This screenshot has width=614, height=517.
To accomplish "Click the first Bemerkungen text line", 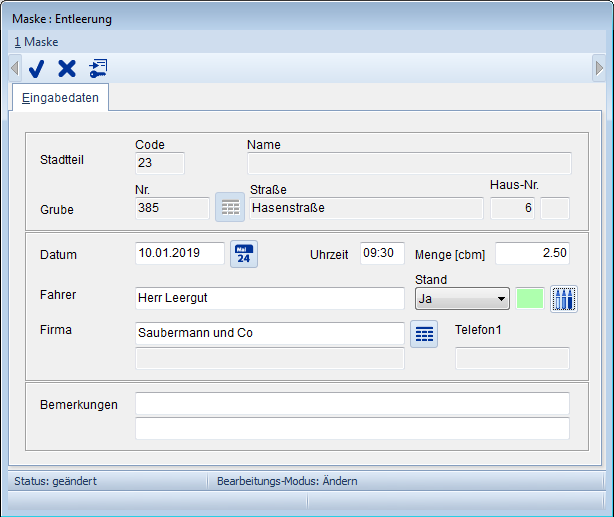I will 352,404.
